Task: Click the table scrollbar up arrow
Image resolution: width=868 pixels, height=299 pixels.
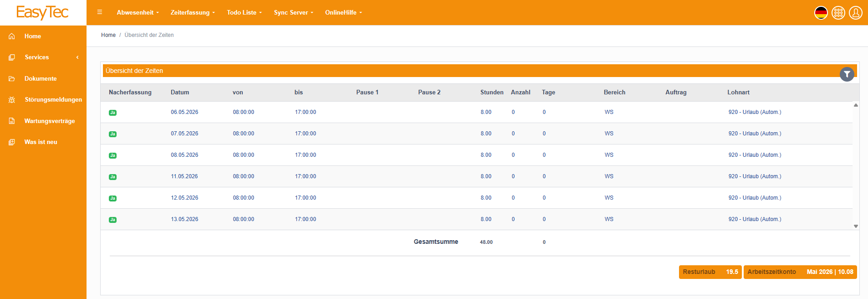Action: [856, 105]
